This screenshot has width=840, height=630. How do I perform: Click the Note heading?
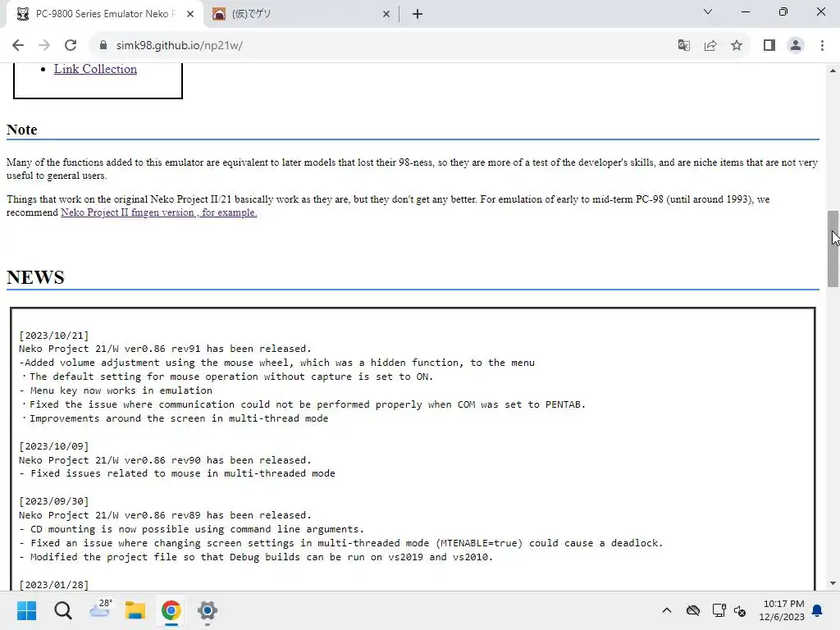(x=22, y=130)
